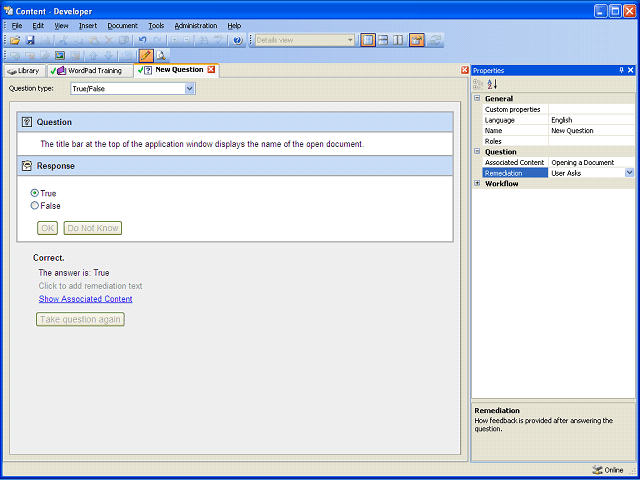Click the Take question again button
The width and height of the screenshot is (640, 480).
(x=80, y=319)
